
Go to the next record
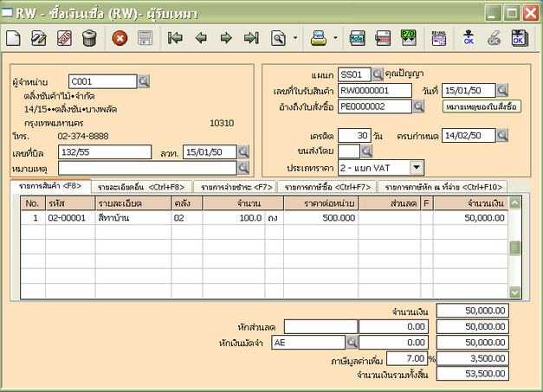pos(225,38)
